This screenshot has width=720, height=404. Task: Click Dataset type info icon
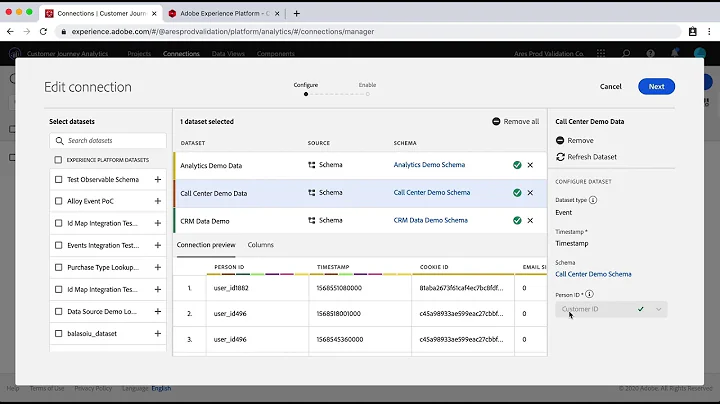[593, 200]
